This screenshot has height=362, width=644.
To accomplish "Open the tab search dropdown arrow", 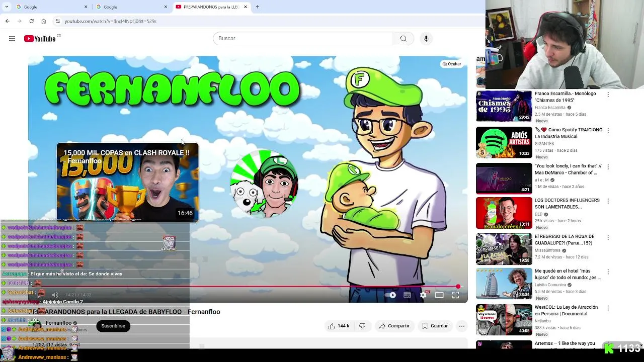I will pos(7,7).
